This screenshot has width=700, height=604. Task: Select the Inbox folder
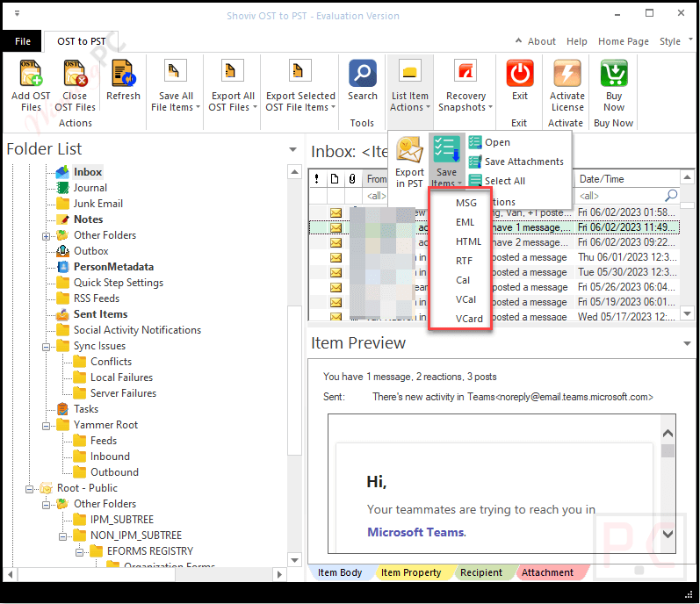coord(88,172)
